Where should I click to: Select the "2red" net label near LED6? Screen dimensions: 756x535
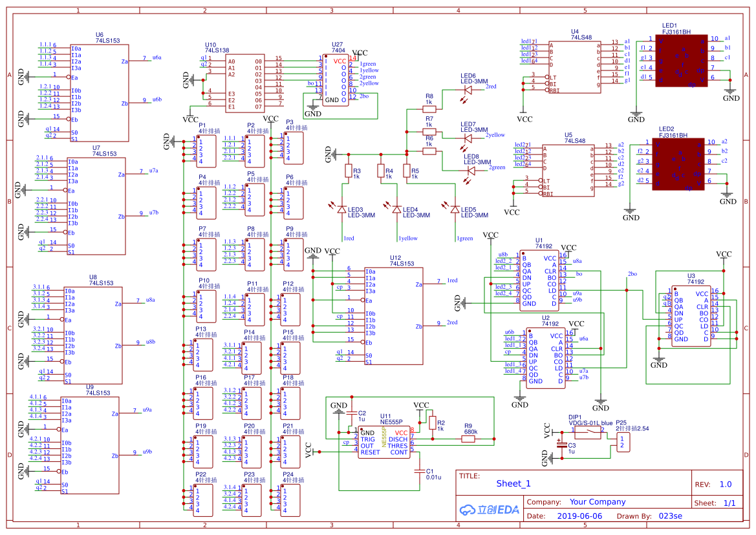coord(491,87)
